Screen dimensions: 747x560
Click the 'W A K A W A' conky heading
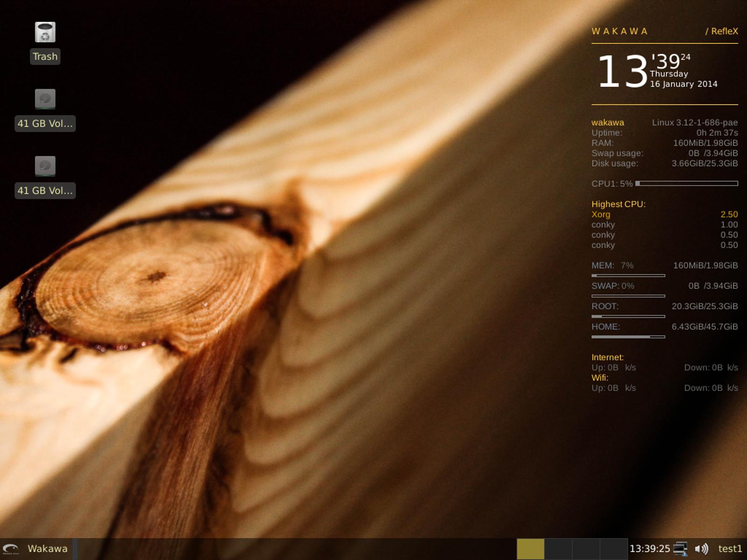pyautogui.click(x=619, y=31)
